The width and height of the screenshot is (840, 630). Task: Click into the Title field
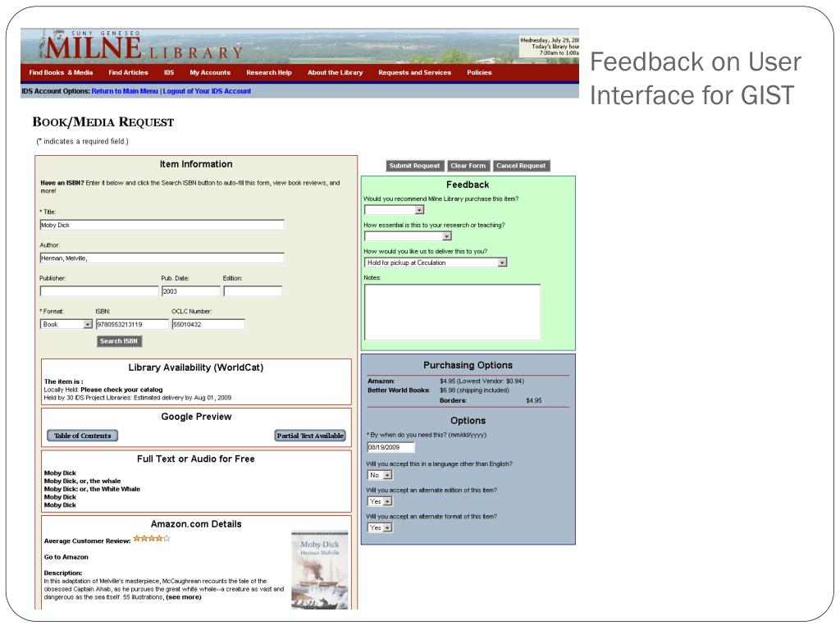click(x=162, y=225)
